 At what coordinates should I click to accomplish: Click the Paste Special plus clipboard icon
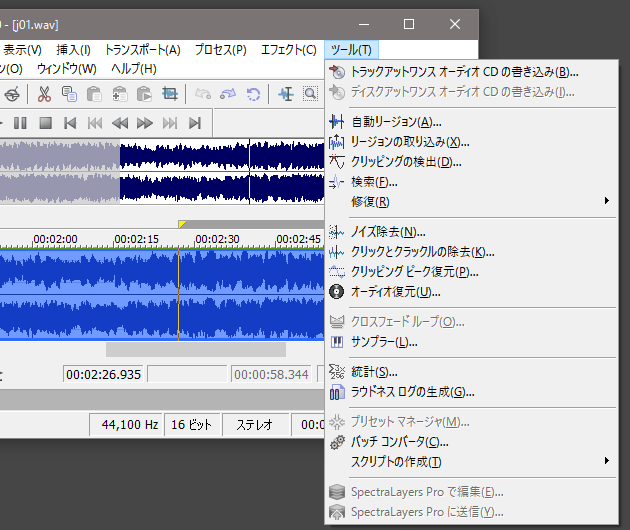(120, 94)
